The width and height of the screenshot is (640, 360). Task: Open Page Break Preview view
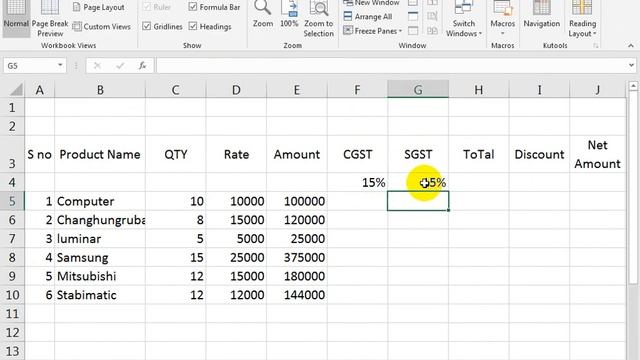coord(50,19)
